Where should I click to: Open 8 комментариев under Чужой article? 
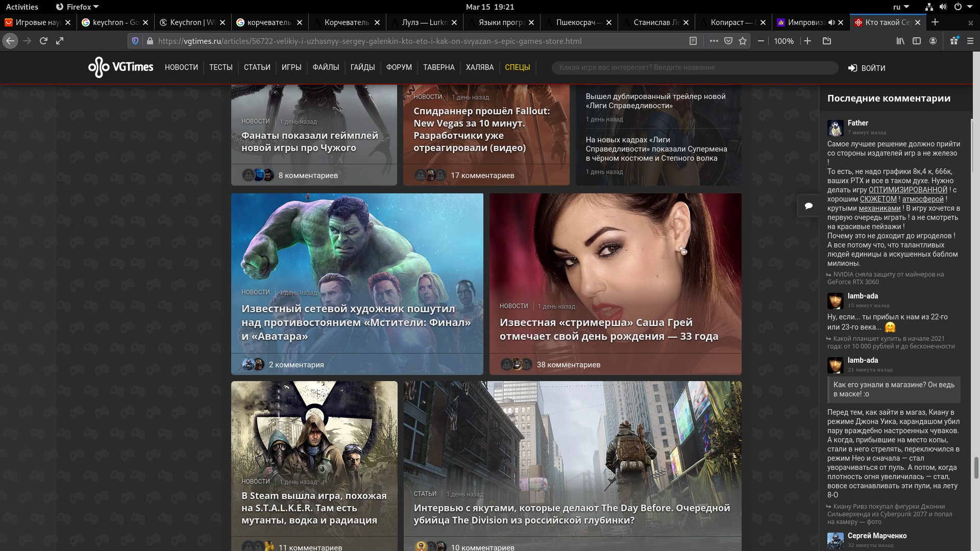(308, 175)
